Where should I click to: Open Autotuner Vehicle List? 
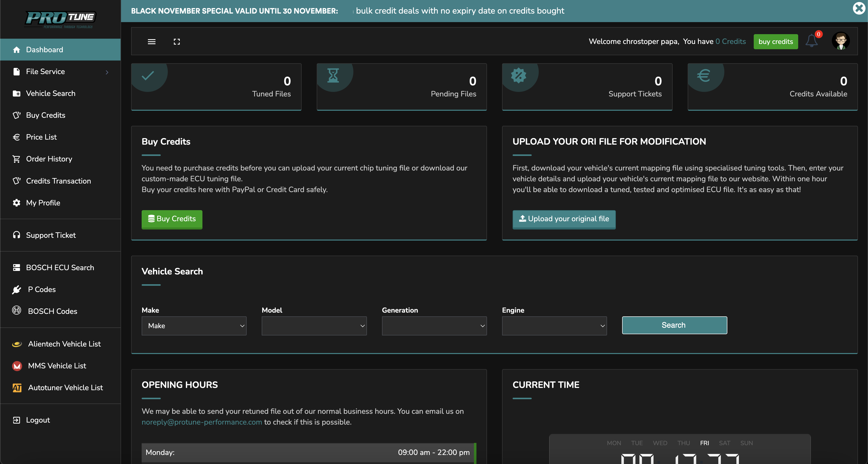point(61,388)
